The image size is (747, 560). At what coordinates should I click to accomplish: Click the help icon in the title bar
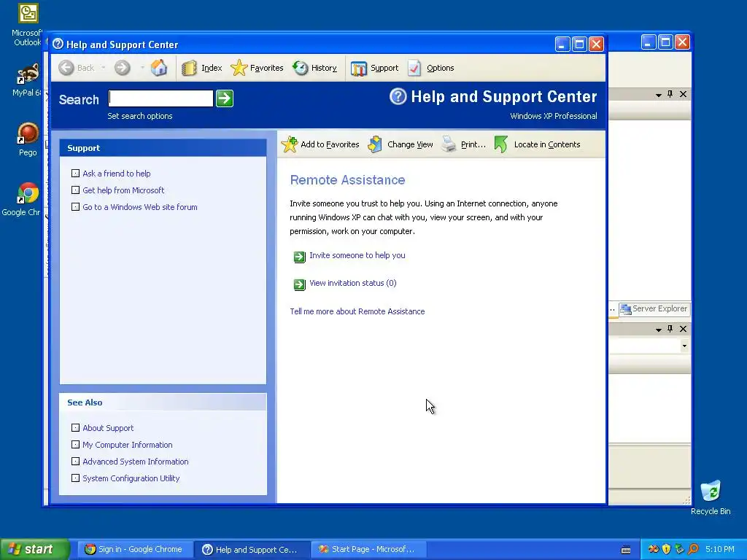point(58,44)
